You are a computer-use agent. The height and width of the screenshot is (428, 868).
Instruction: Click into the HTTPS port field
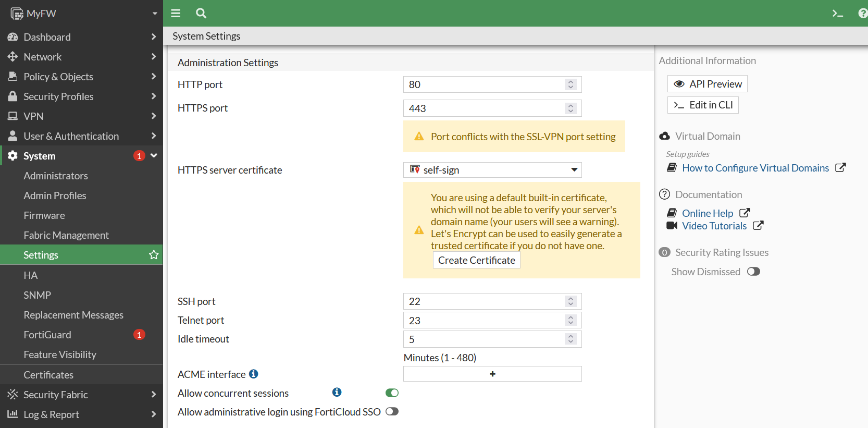coord(492,108)
